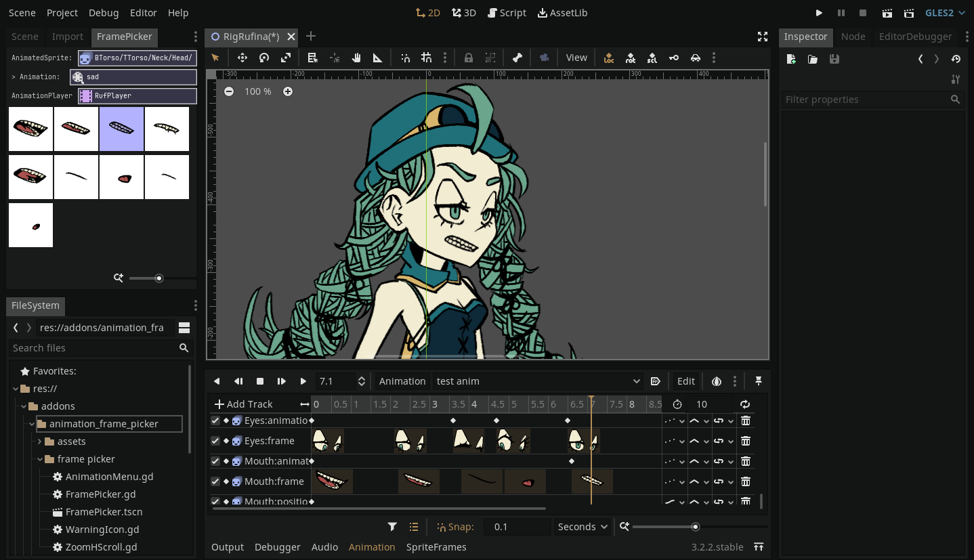Switch to 3D workspace
The height and width of the screenshot is (560, 974).
464,13
